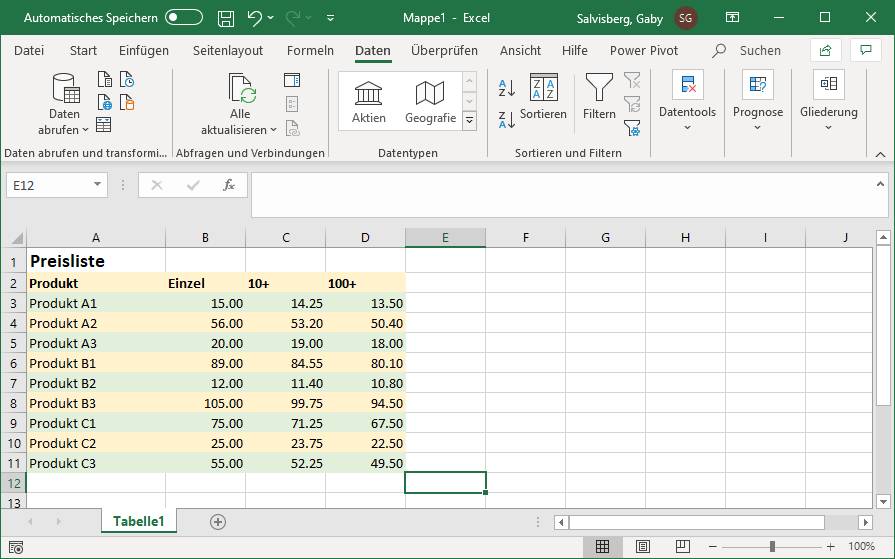The height and width of the screenshot is (559, 895).
Task: Add a new sheet with the plus icon
Action: click(218, 521)
